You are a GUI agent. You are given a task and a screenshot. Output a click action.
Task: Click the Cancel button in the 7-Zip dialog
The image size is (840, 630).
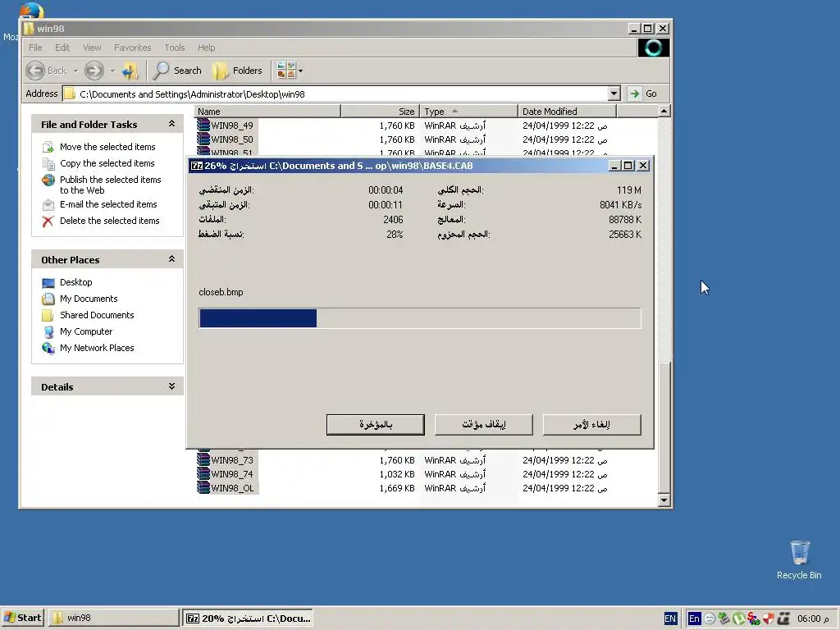pos(592,425)
